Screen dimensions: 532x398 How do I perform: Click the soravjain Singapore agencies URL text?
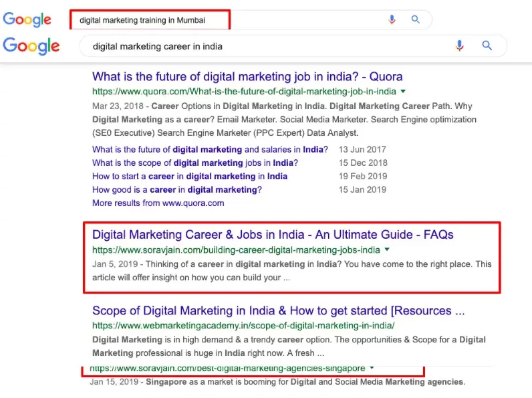point(227,368)
